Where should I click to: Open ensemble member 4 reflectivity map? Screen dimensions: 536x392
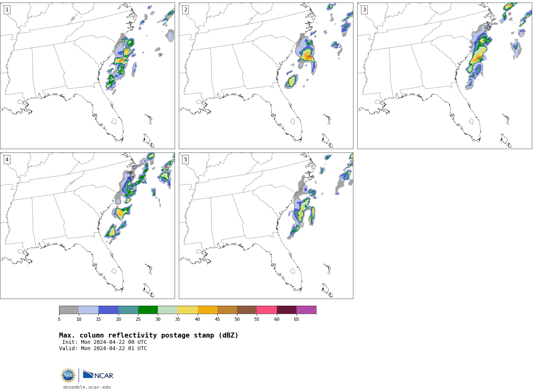click(88, 226)
